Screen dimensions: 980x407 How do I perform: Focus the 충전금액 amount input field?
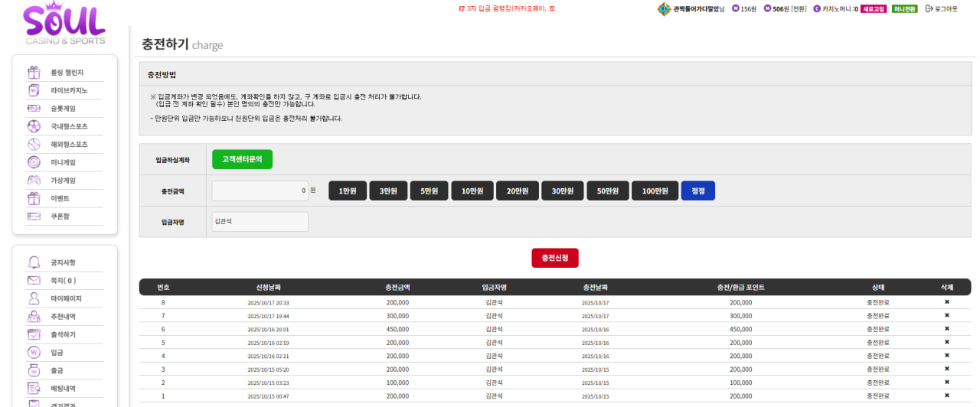[260, 190]
